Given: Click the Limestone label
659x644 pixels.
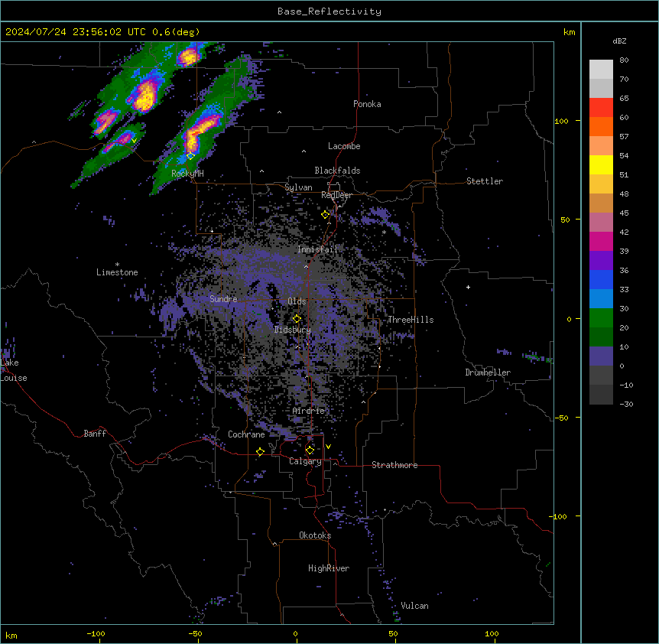Looking at the screenshot, I should (x=117, y=272).
